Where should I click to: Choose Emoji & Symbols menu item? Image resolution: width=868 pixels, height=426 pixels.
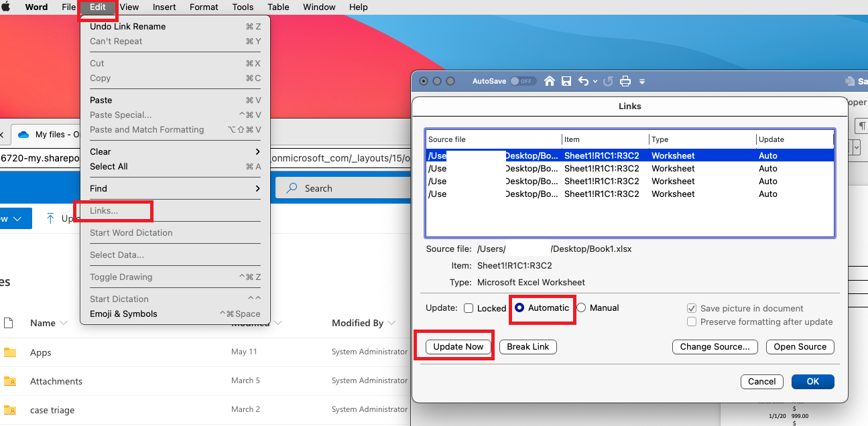tap(175, 313)
